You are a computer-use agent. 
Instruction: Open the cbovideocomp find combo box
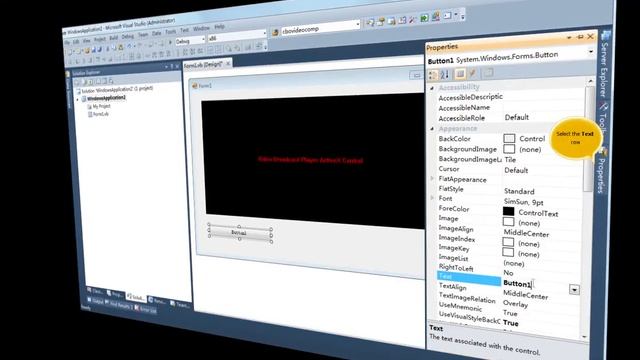(320, 28)
